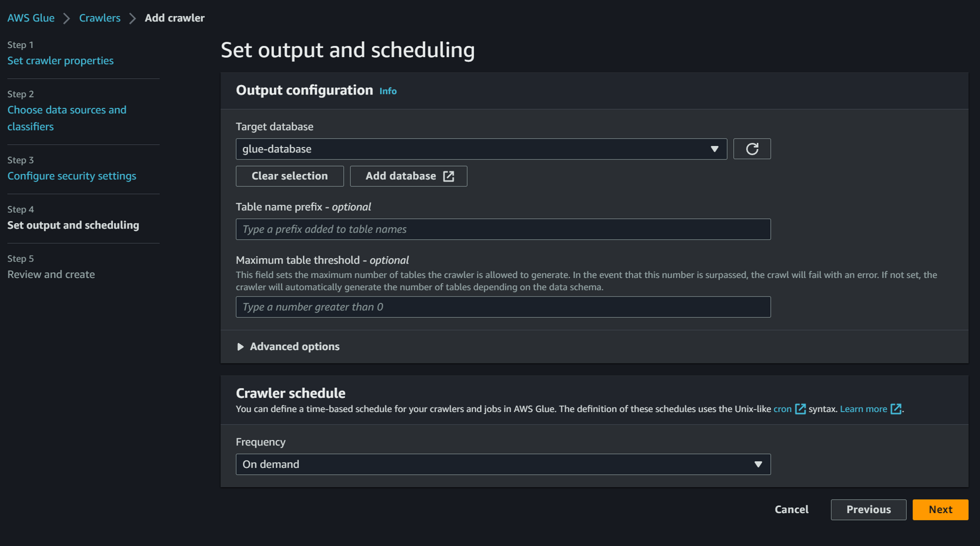This screenshot has width=980, height=546.
Task: Click the Add database external link icon
Action: [x=448, y=176]
